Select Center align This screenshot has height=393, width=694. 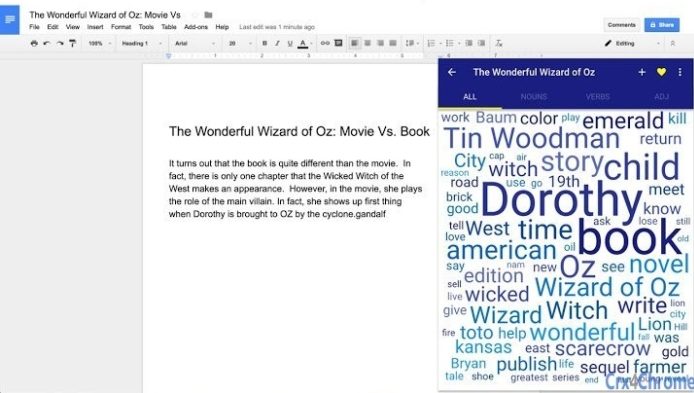(x=367, y=43)
